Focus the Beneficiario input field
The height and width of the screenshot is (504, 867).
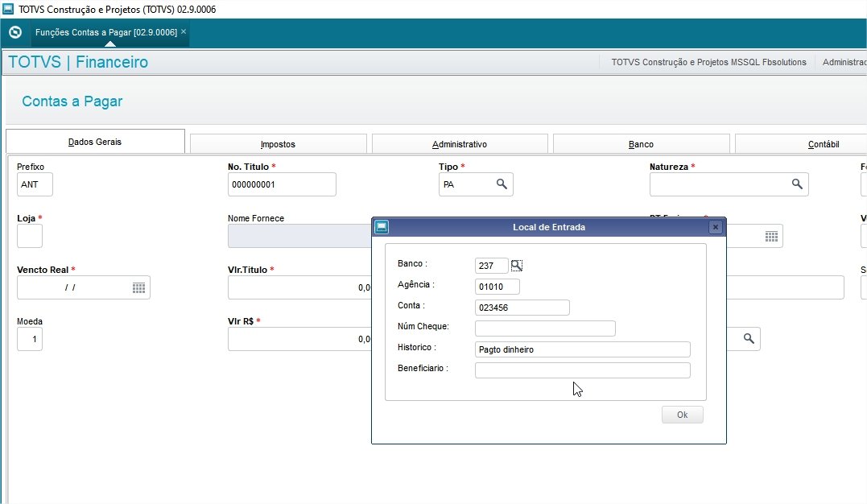[x=583, y=370]
